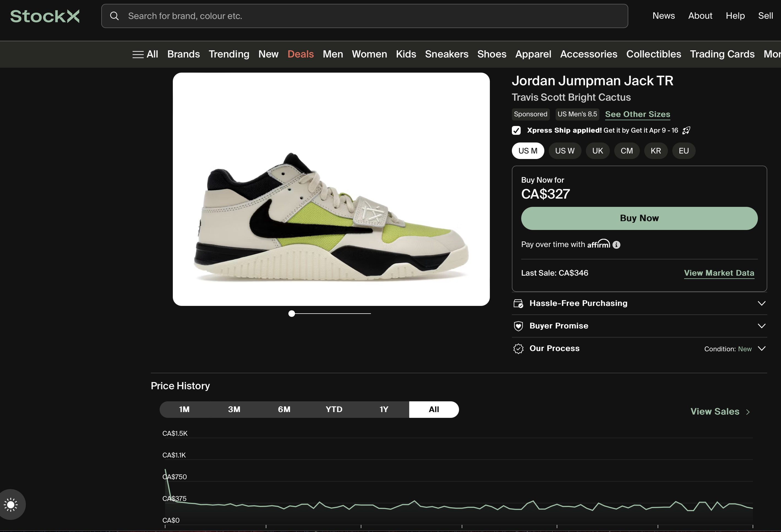Open the Sneakers menu item
This screenshot has height=532, width=781.
(x=446, y=54)
